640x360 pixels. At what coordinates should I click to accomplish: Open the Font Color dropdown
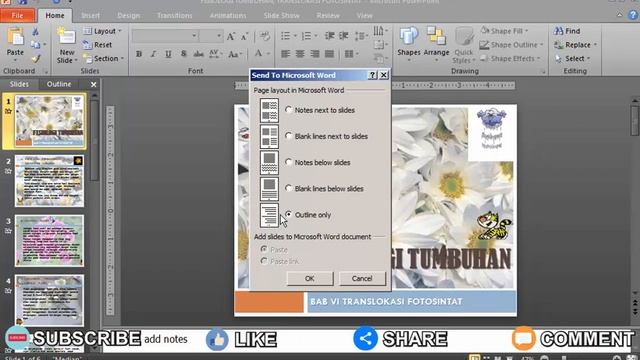268,54
